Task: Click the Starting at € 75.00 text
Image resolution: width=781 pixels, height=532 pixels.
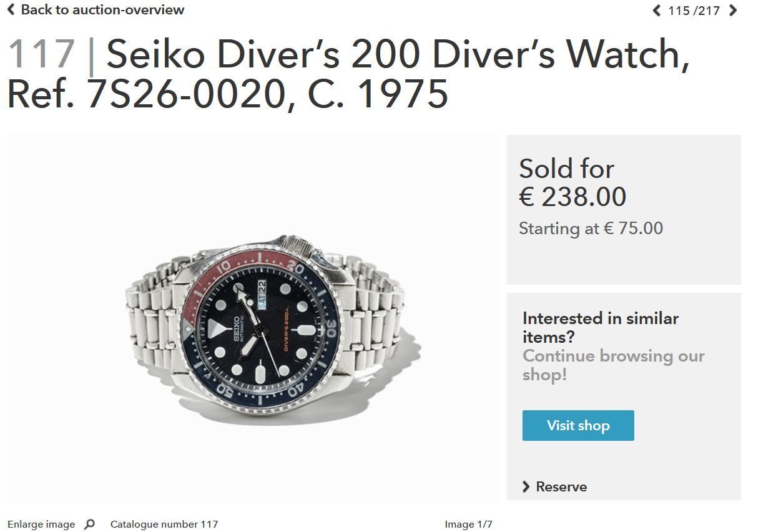Action: [x=591, y=229]
